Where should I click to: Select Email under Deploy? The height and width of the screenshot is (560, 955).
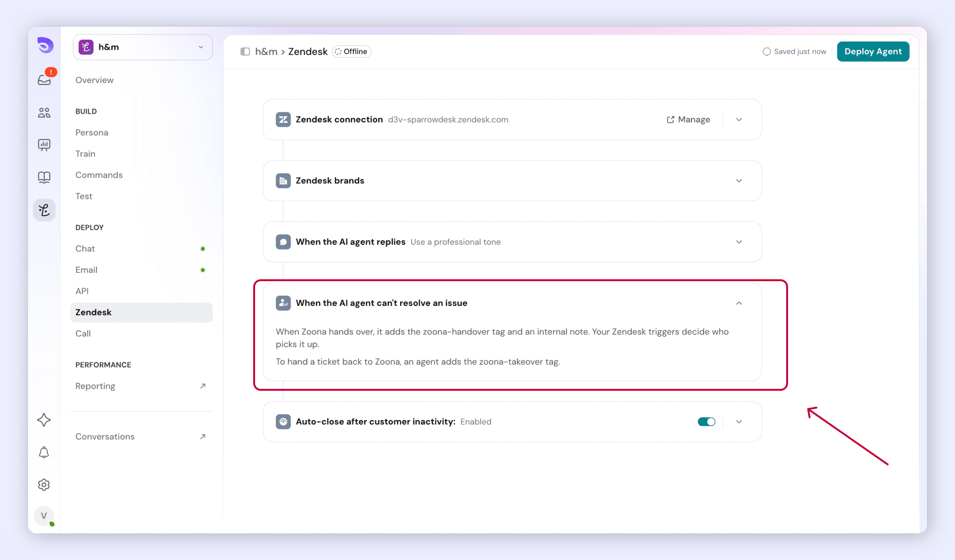(x=87, y=270)
